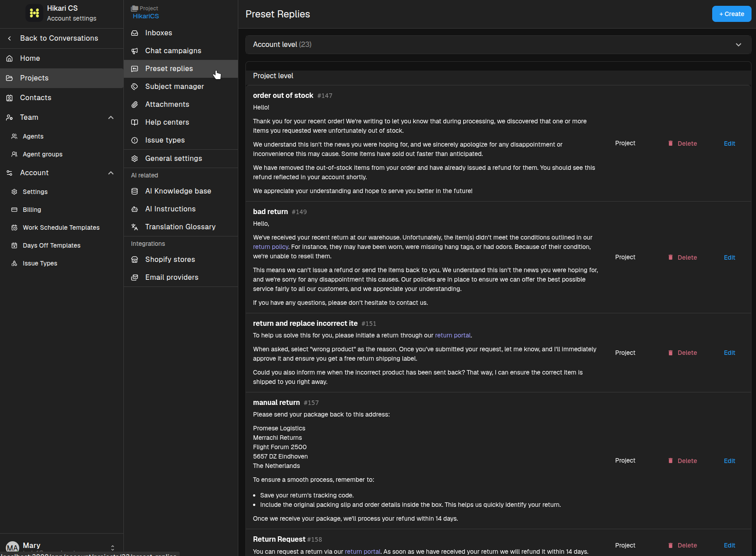Click the General settings gear icon
The height and width of the screenshot is (556, 756).
(135, 159)
